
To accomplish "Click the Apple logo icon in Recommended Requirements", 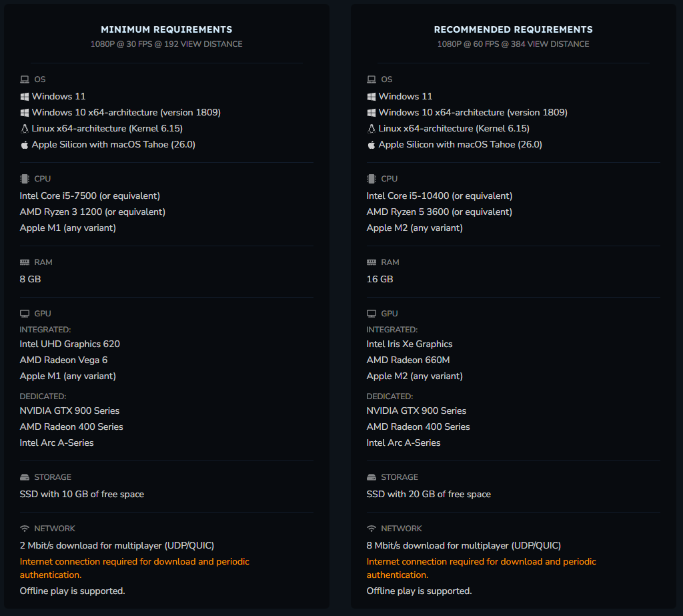I will click(x=372, y=144).
